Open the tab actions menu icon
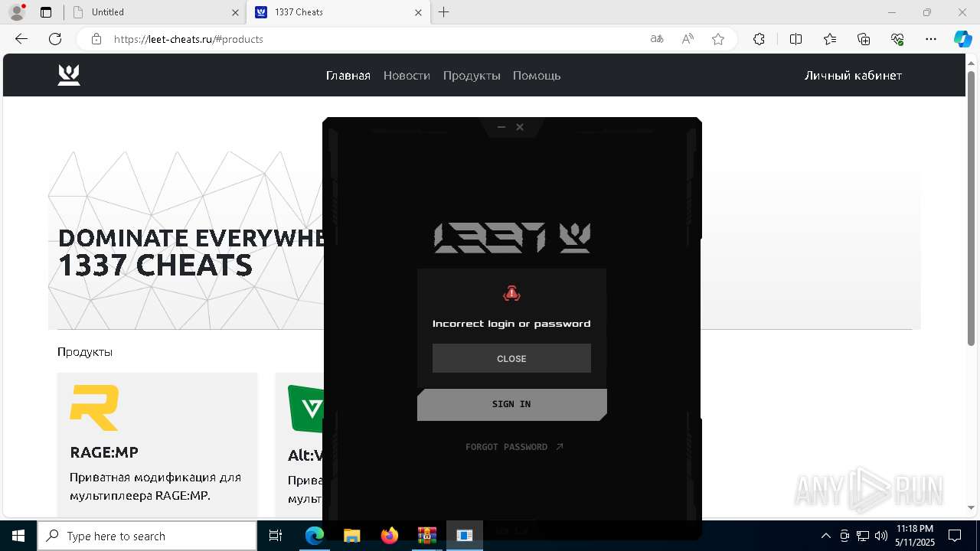 pyautogui.click(x=46, y=12)
